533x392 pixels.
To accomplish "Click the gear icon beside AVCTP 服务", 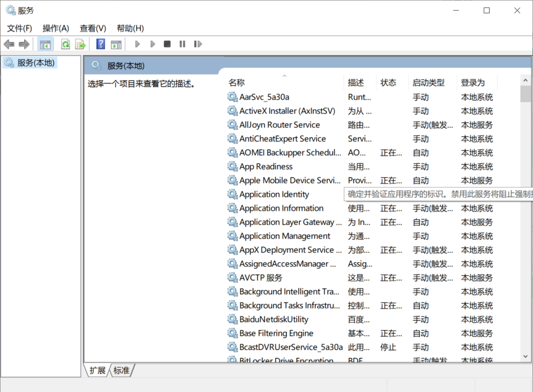I will 232,278.
